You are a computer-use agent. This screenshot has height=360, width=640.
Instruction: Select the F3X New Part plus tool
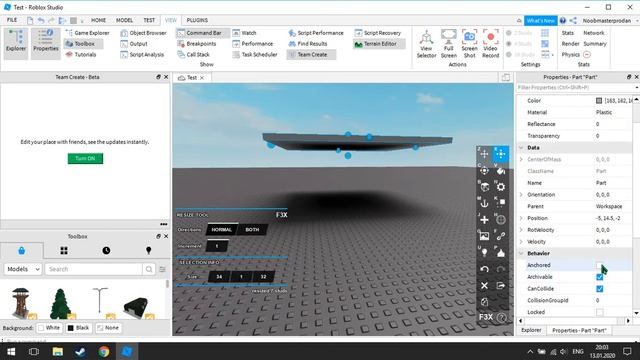click(x=484, y=220)
